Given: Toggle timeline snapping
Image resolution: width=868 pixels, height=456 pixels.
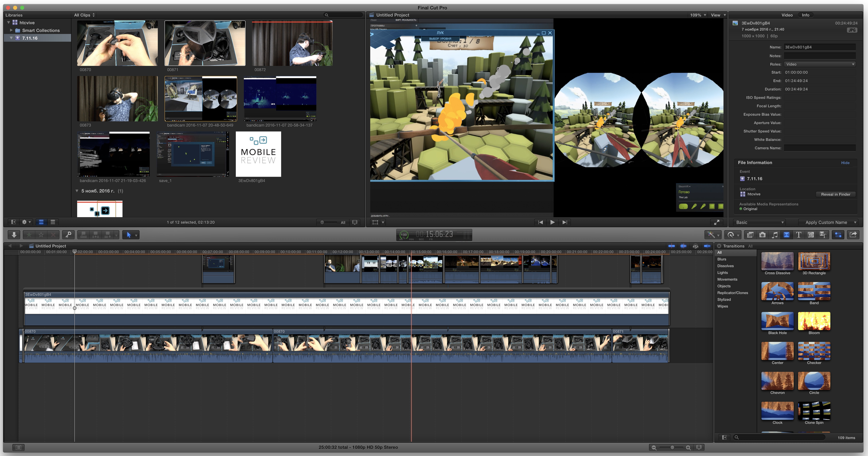Looking at the screenshot, I should [707, 246].
